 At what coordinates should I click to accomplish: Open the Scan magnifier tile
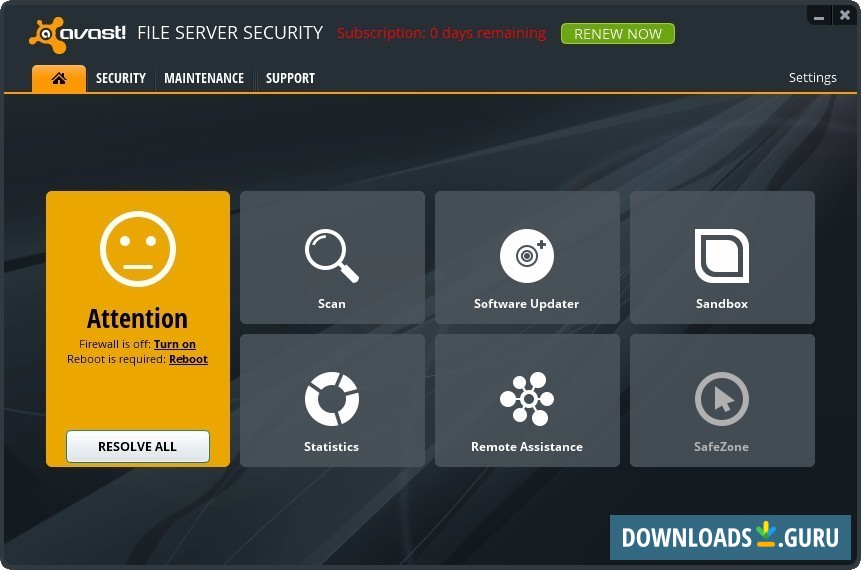332,256
